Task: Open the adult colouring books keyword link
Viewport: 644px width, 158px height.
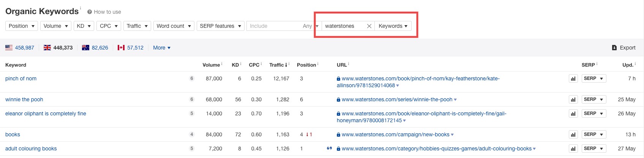Action: click(31, 148)
